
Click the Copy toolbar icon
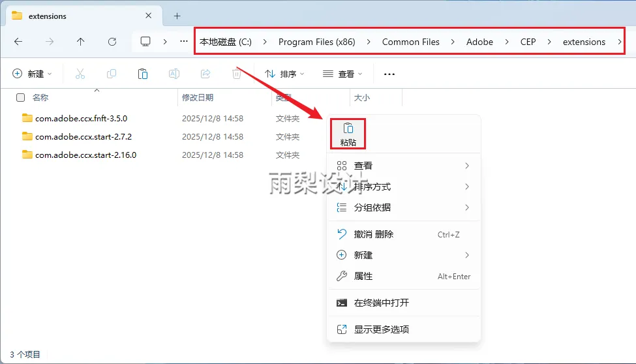coord(111,74)
